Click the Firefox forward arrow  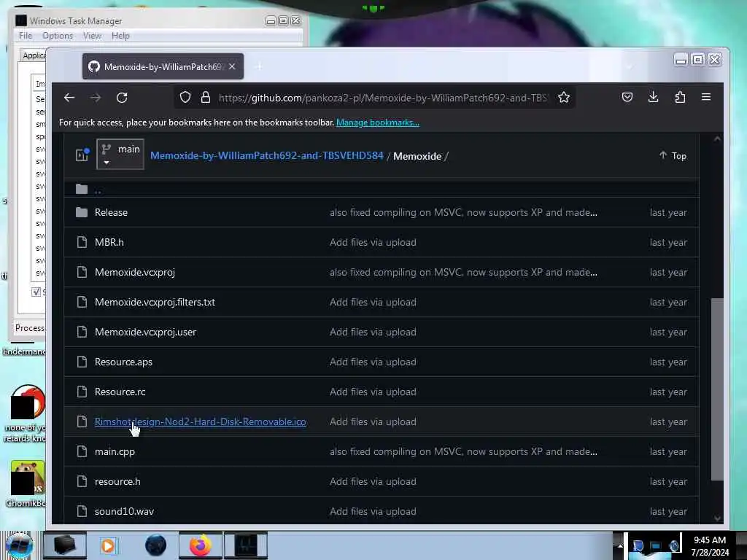[96, 98]
